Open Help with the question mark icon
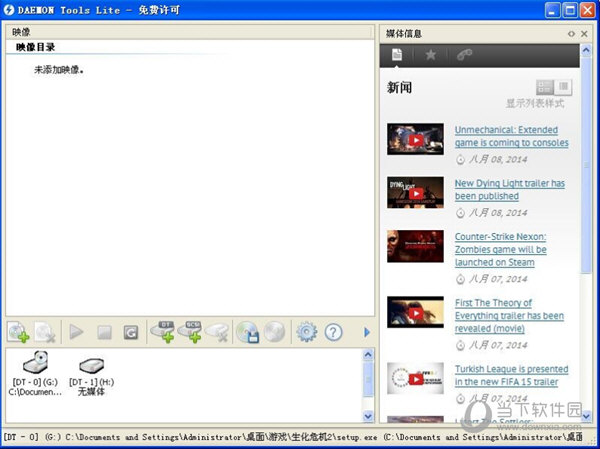Image resolution: width=600 pixels, height=449 pixels. pos(333,332)
